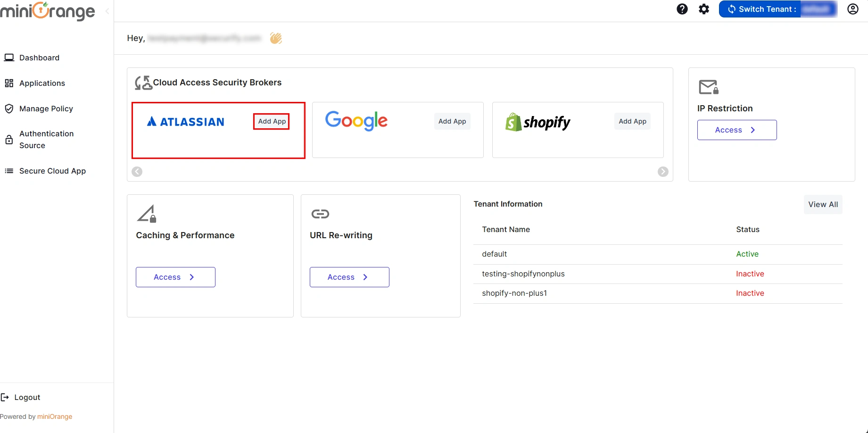Click the IP Restriction title
Screen dimensions: 868x433
tap(725, 108)
